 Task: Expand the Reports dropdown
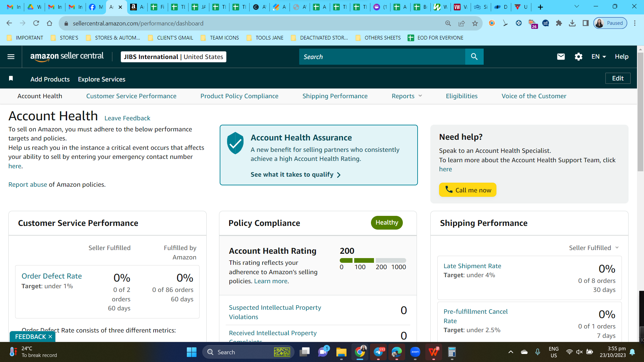(407, 96)
